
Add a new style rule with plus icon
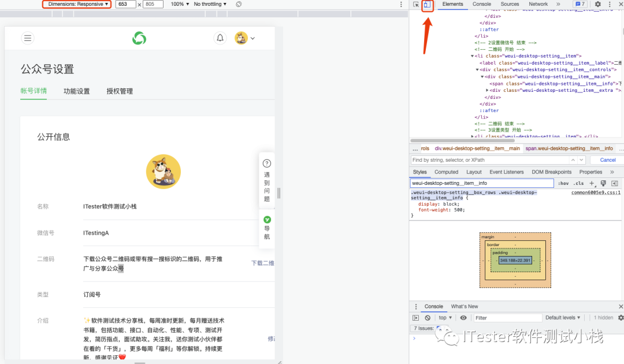[592, 183]
